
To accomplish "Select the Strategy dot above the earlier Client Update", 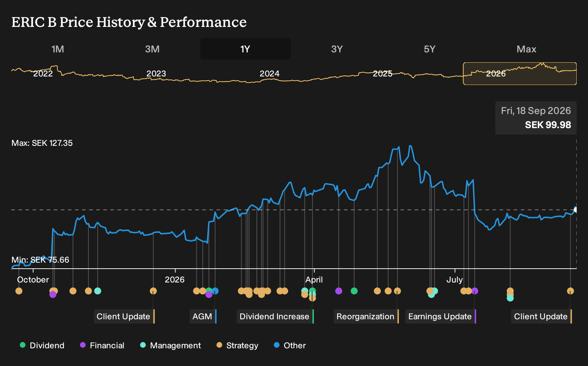I will (153, 291).
